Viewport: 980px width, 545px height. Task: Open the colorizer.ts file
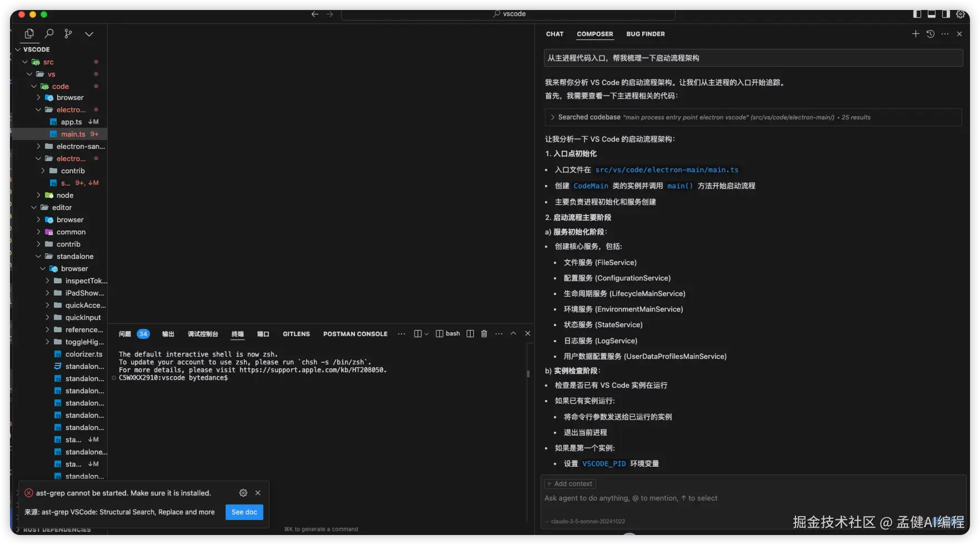tap(84, 354)
